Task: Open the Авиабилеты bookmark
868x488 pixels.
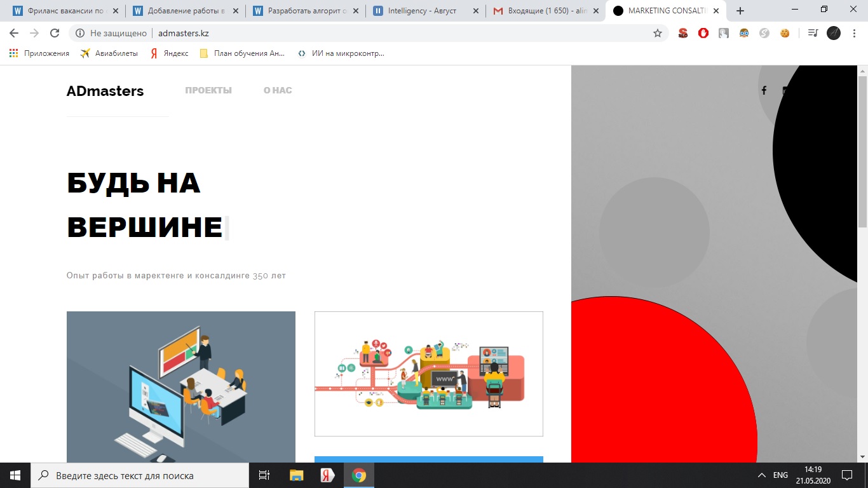Action: click(x=109, y=53)
